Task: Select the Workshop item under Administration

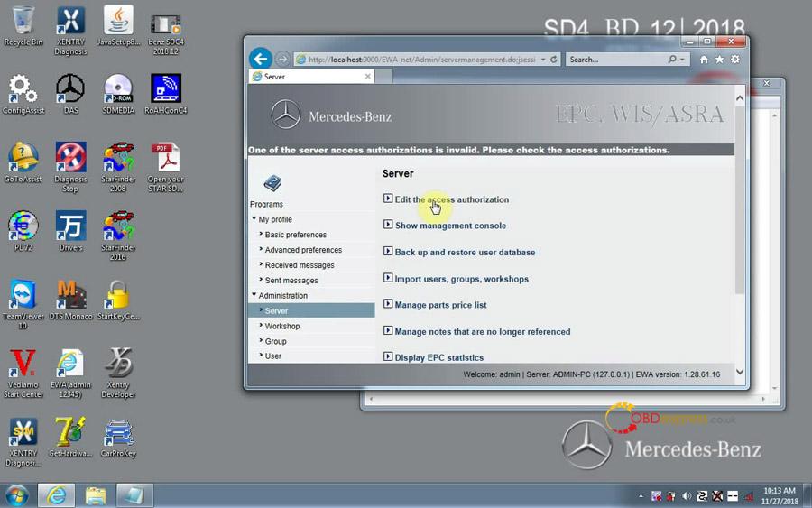Action: pos(281,326)
